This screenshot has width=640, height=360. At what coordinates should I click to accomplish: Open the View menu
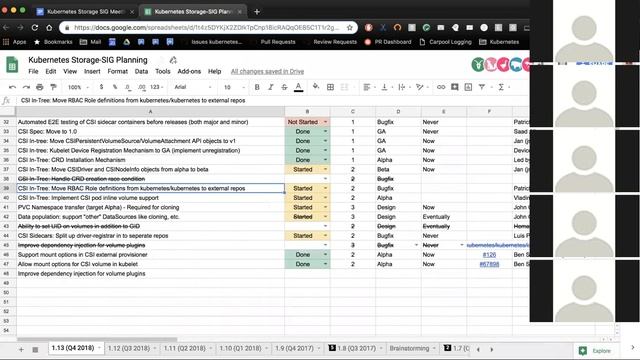(70, 71)
